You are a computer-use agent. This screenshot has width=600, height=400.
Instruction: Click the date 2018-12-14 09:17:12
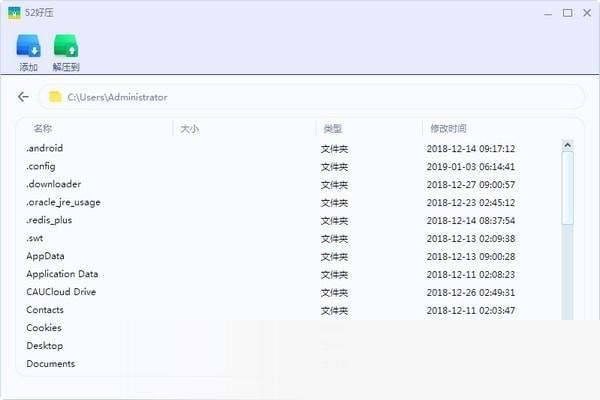coord(471,149)
